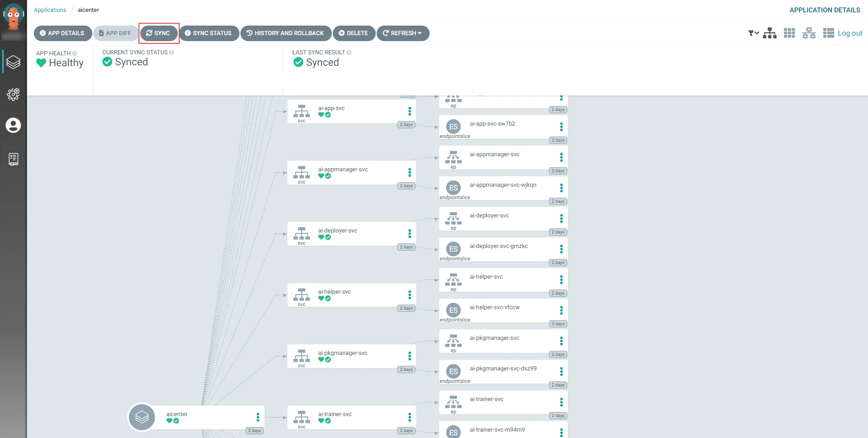This screenshot has height=438, width=868.
Task: Open help icon next to CURRENT SYNC STATUS
Action: pos(171,53)
